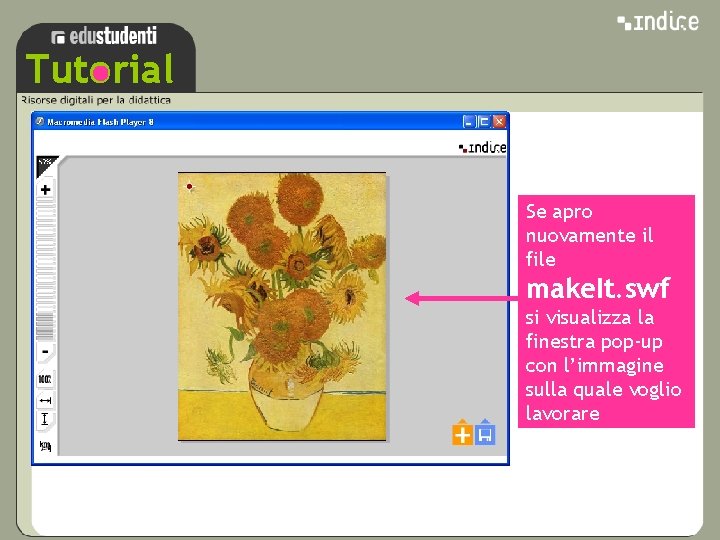Image resolution: width=720 pixels, height=540 pixels.
Task: Click the zoom percentage corner indicator
Action: coord(45,165)
